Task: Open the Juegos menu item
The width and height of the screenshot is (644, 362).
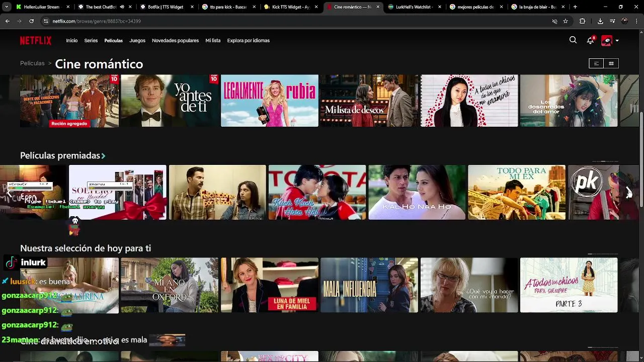Action: tap(137, 41)
